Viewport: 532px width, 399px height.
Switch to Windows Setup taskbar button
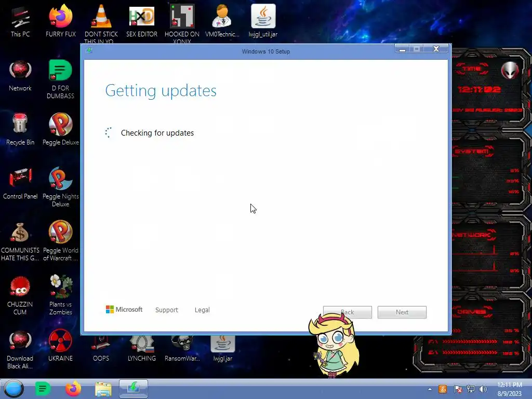coord(134,389)
